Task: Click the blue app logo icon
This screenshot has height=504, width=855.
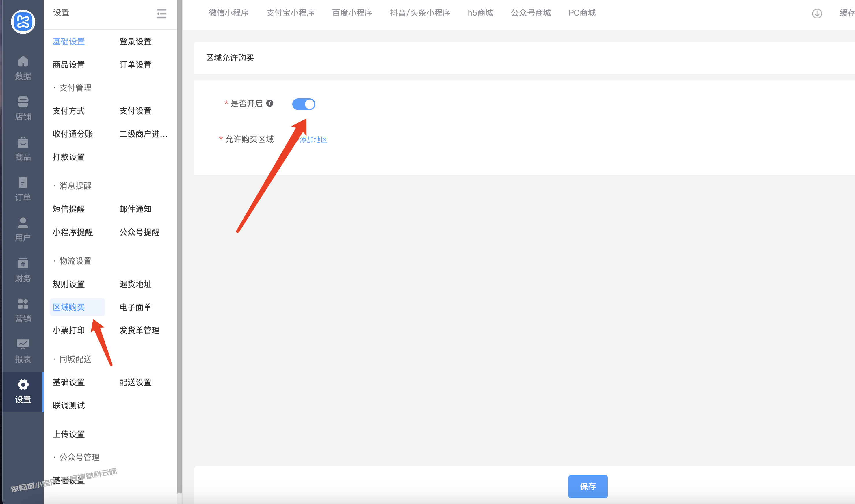Action: (x=23, y=22)
